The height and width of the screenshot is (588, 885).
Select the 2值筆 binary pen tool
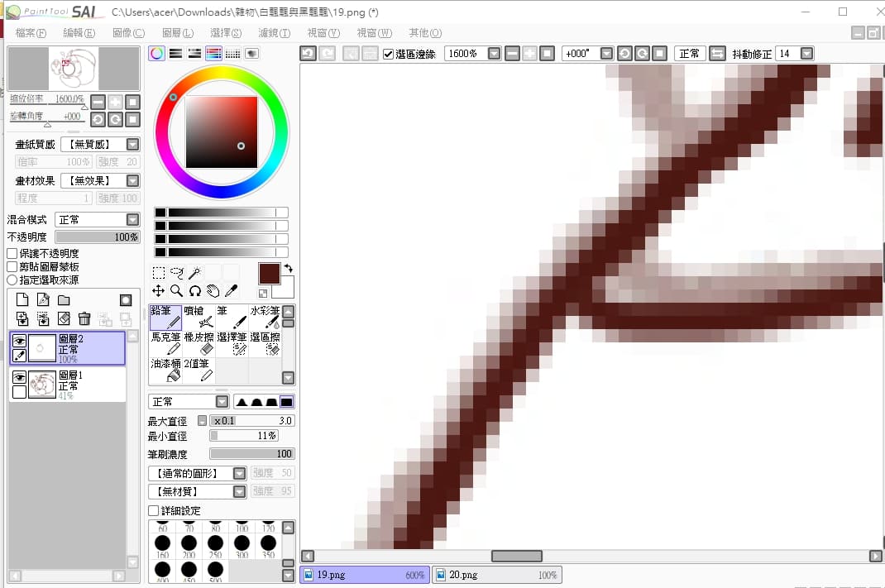pos(199,370)
